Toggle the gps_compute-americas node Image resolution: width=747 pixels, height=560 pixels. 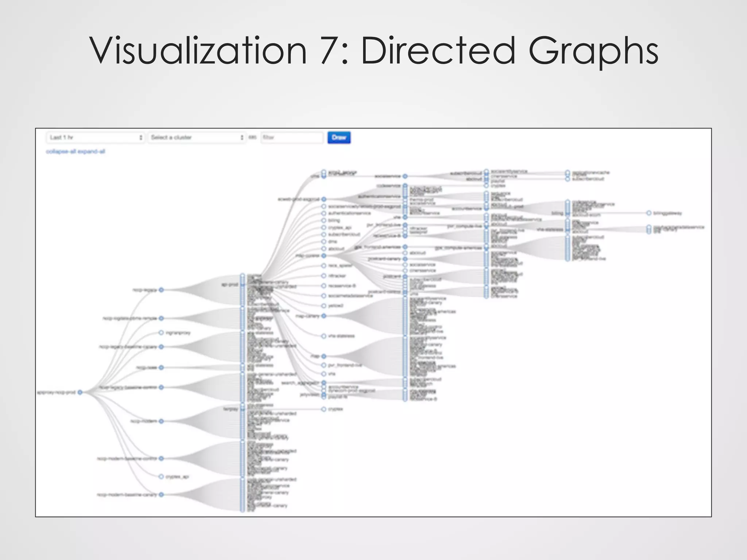point(486,248)
